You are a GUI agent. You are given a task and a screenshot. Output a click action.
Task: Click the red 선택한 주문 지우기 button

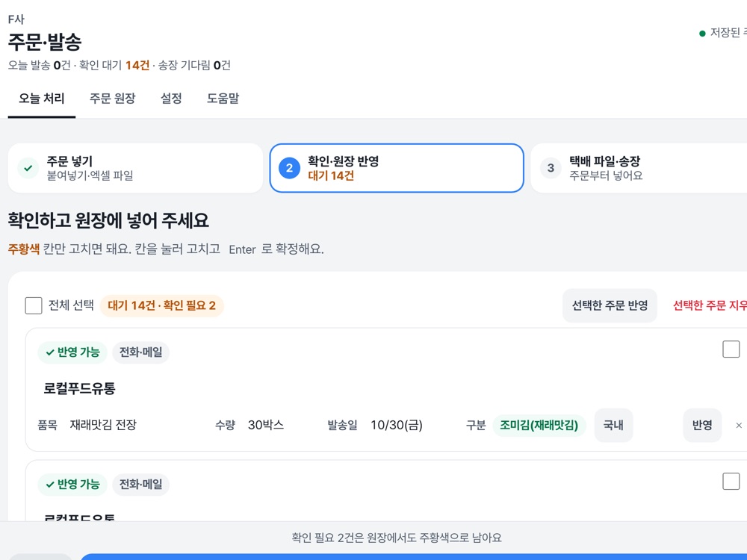pyautogui.click(x=710, y=305)
